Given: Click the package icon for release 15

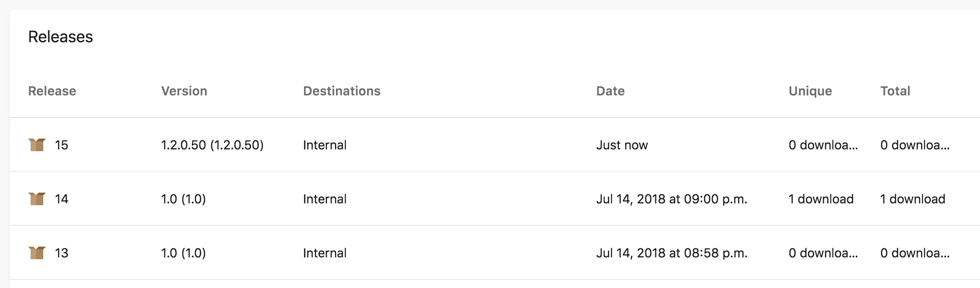Looking at the screenshot, I should point(36,145).
